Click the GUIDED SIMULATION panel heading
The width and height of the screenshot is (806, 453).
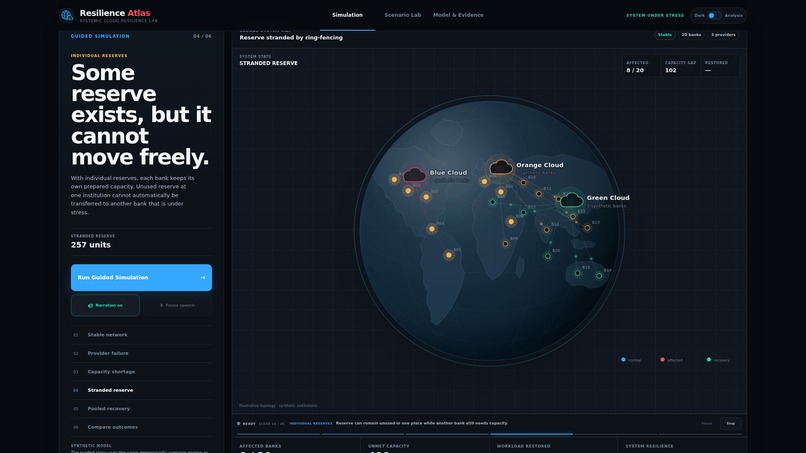tap(100, 37)
